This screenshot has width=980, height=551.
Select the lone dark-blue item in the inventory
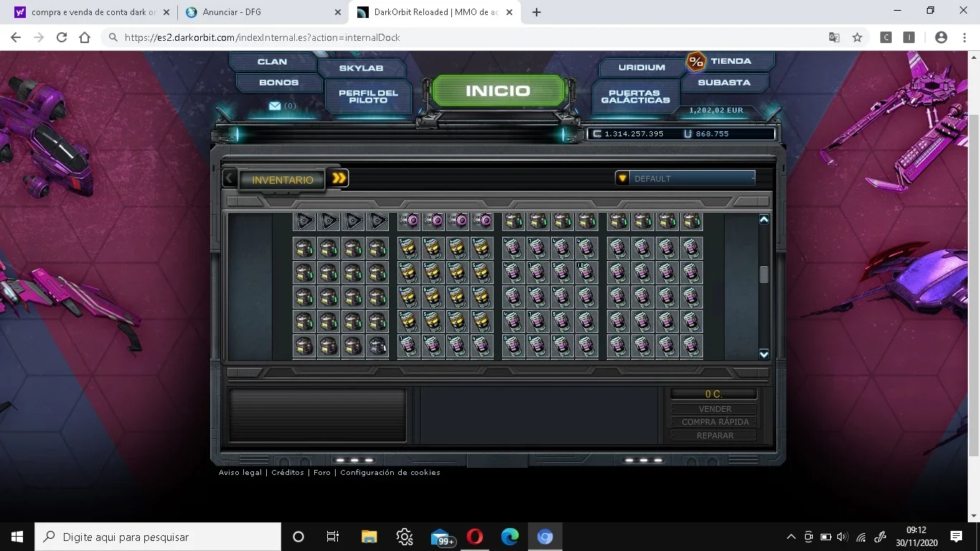click(377, 346)
